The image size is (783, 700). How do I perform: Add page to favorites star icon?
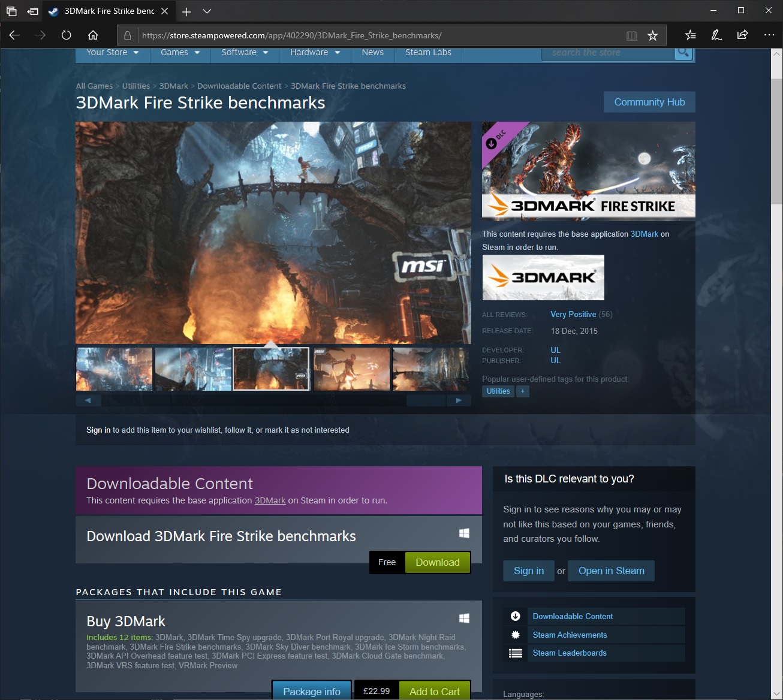pyautogui.click(x=652, y=36)
